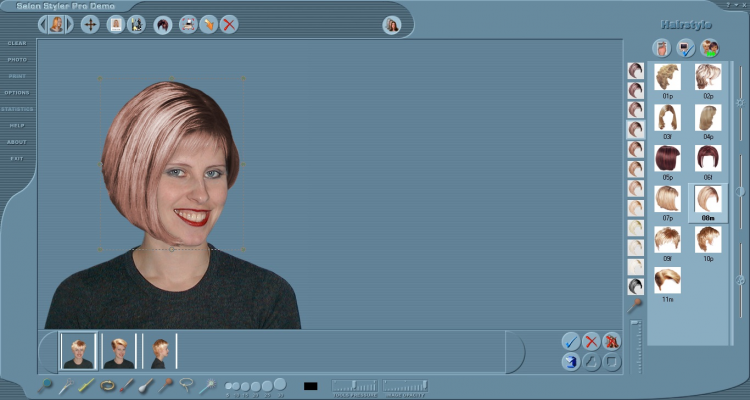Choose the black hair color swatch

[x=635, y=286]
